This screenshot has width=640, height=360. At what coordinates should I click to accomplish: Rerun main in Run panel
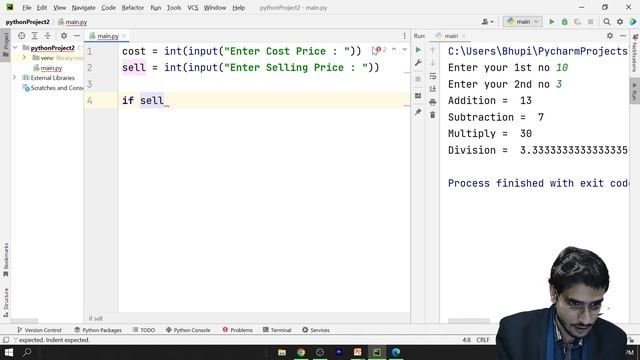418,50
